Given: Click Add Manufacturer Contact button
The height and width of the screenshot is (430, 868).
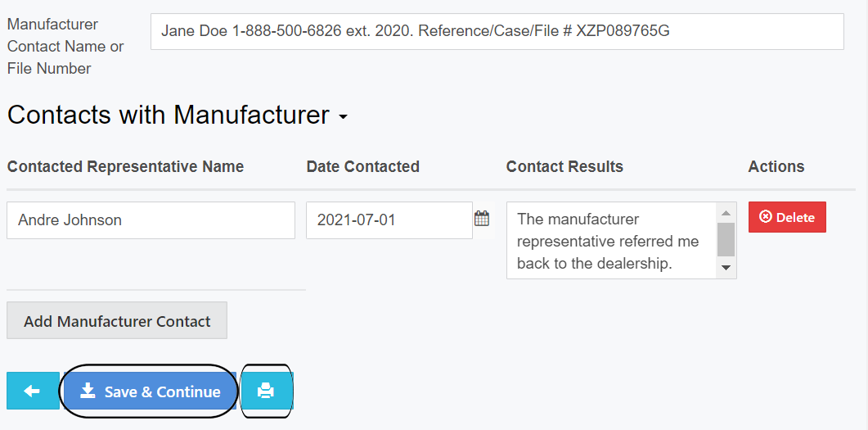Looking at the screenshot, I should tap(117, 321).
